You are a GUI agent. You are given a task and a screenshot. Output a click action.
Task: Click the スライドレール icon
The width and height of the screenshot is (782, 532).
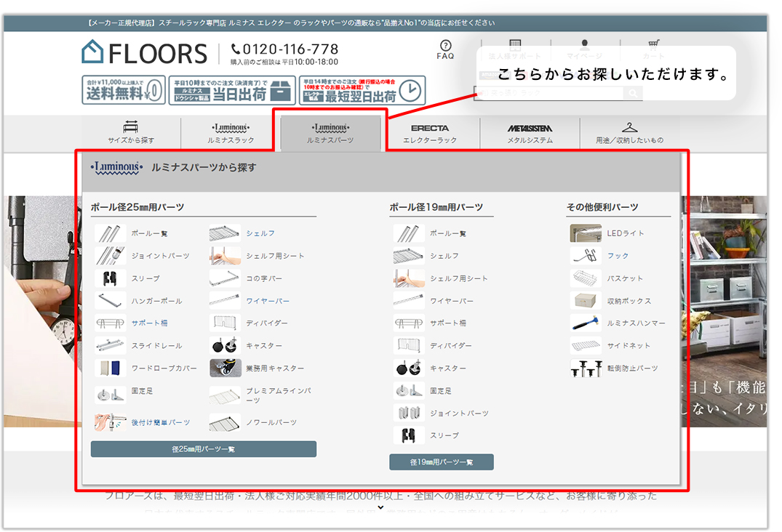click(110, 345)
